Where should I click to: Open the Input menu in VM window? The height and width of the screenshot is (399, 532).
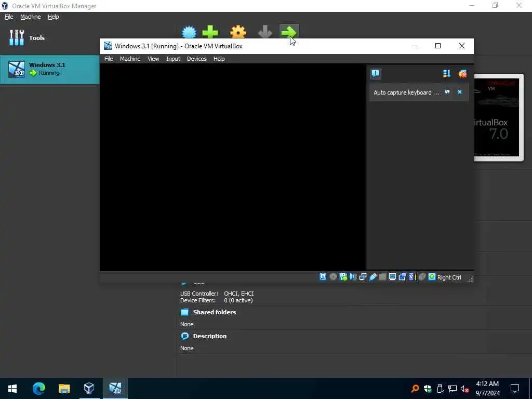click(173, 59)
